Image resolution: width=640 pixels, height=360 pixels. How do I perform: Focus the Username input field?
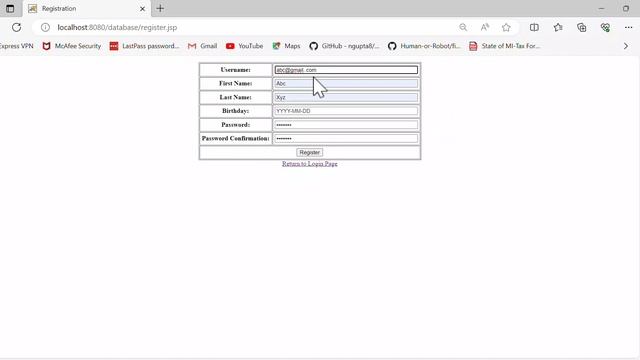click(346, 70)
